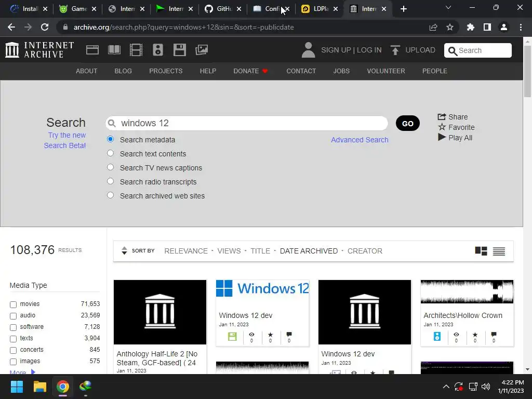This screenshot has width=532, height=399.
Task: Open the DONATE menu item
Action: [251, 71]
